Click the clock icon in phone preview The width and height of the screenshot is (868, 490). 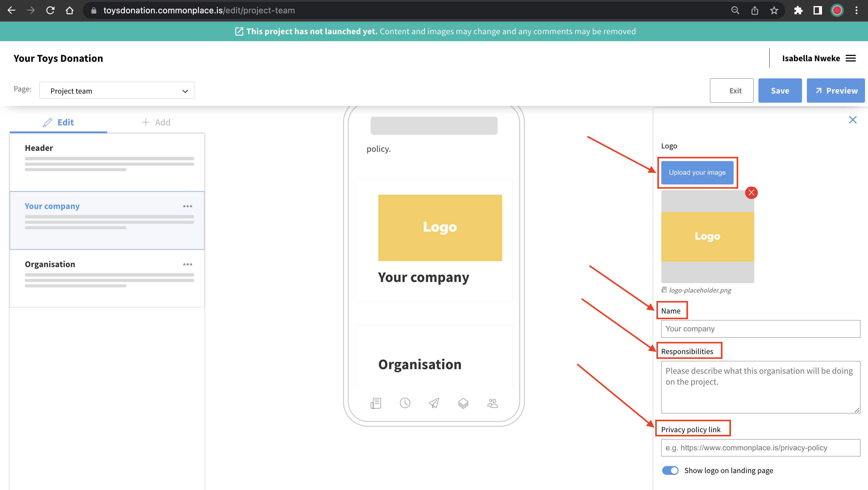pyautogui.click(x=405, y=403)
